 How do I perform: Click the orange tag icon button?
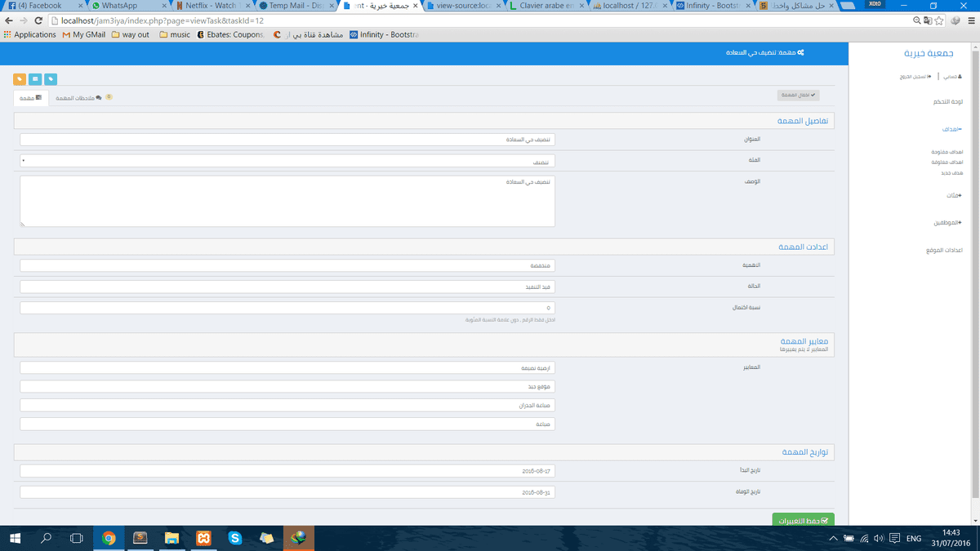click(20, 79)
